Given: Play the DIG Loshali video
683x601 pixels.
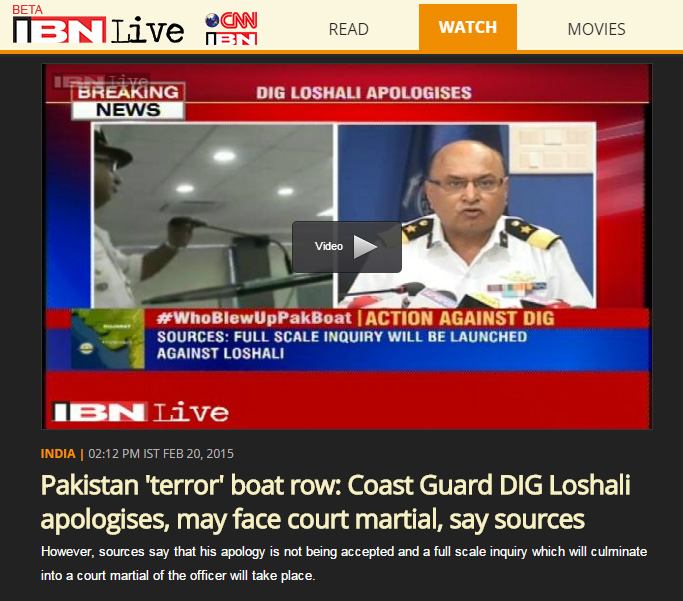Looking at the screenshot, I should click(x=347, y=246).
